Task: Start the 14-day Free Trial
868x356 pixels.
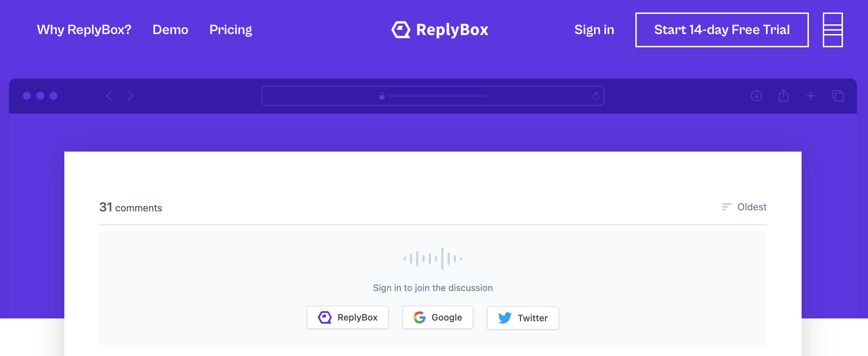Action: pyautogui.click(x=722, y=30)
